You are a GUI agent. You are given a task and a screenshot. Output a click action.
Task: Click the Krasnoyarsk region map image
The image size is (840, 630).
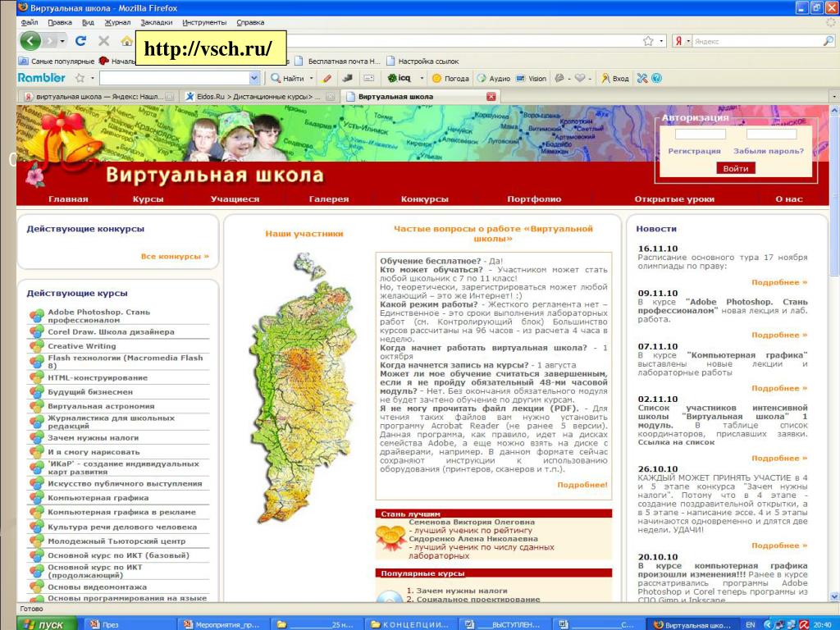[304, 388]
